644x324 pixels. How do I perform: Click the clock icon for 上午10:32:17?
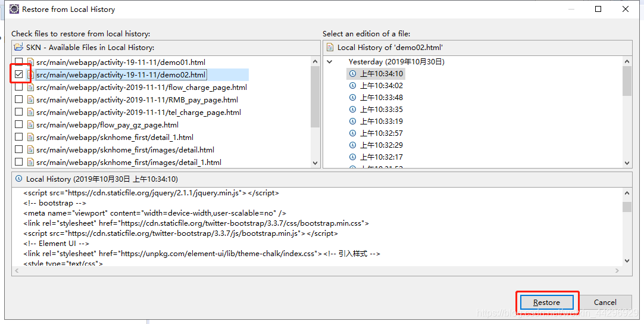click(352, 157)
